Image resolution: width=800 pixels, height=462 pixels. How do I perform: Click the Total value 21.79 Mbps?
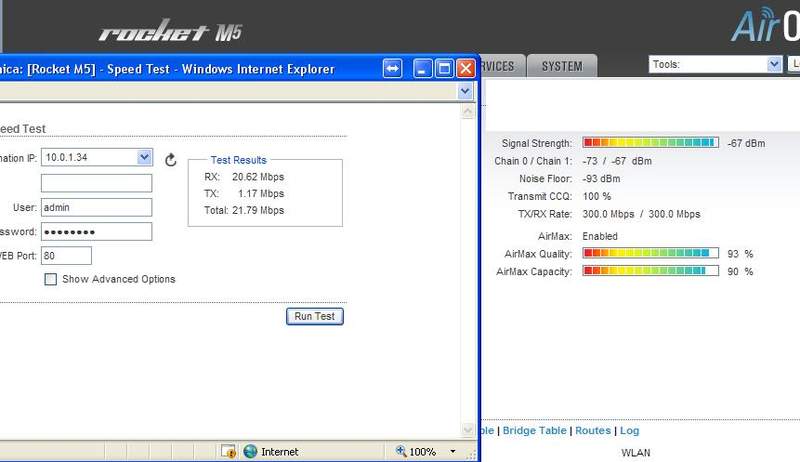(258, 211)
